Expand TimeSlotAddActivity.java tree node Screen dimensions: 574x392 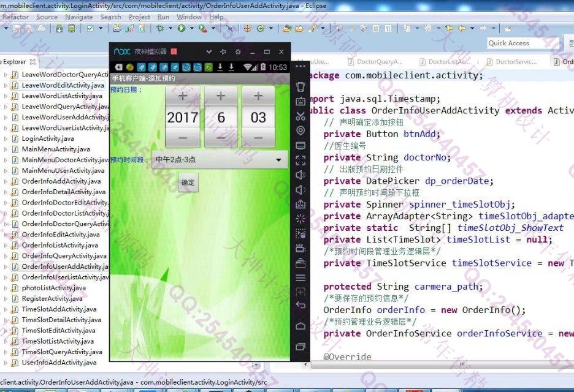coord(6,309)
